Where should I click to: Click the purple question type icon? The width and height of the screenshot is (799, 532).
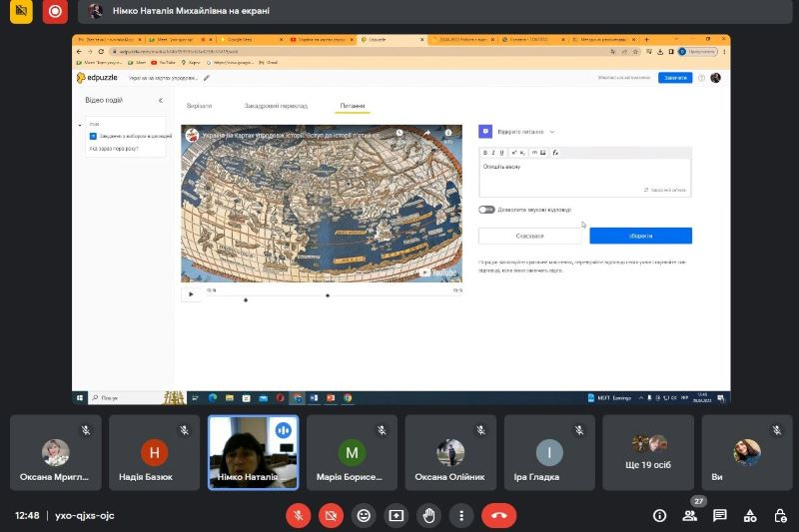pyautogui.click(x=485, y=132)
